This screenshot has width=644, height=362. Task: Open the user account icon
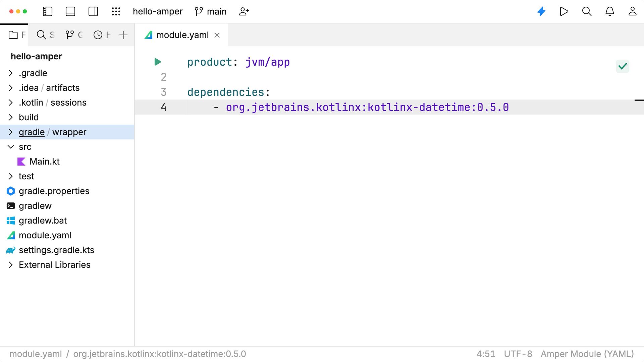pyautogui.click(x=633, y=11)
